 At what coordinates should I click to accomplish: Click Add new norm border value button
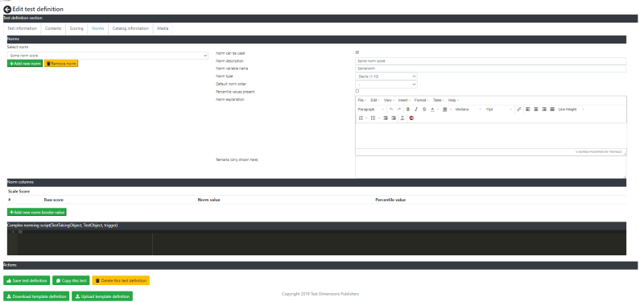pos(37,212)
